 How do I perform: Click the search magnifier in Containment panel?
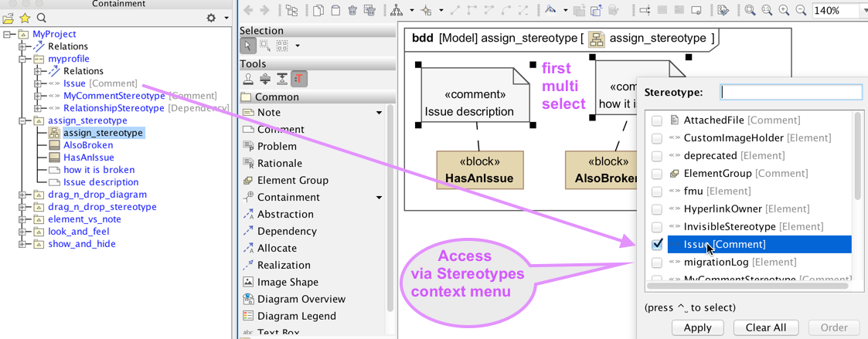(x=42, y=18)
